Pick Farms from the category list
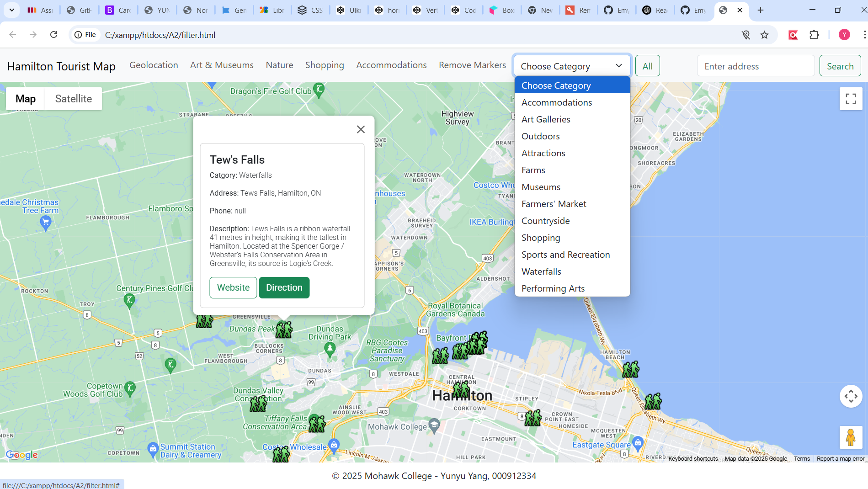The width and height of the screenshot is (868, 489). (x=572, y=170)
